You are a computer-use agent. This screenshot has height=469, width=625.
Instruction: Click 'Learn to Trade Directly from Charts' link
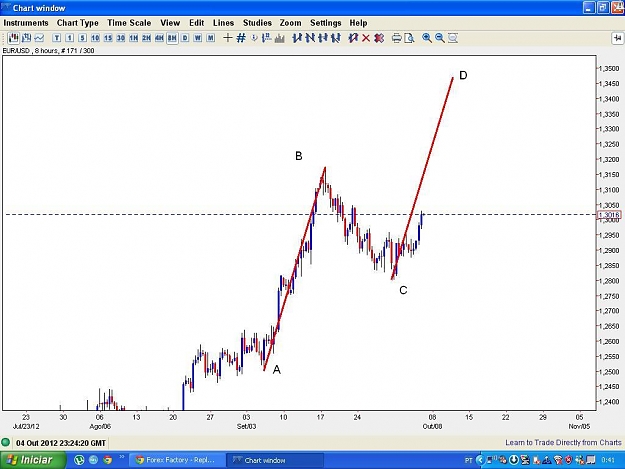(563, 443)
